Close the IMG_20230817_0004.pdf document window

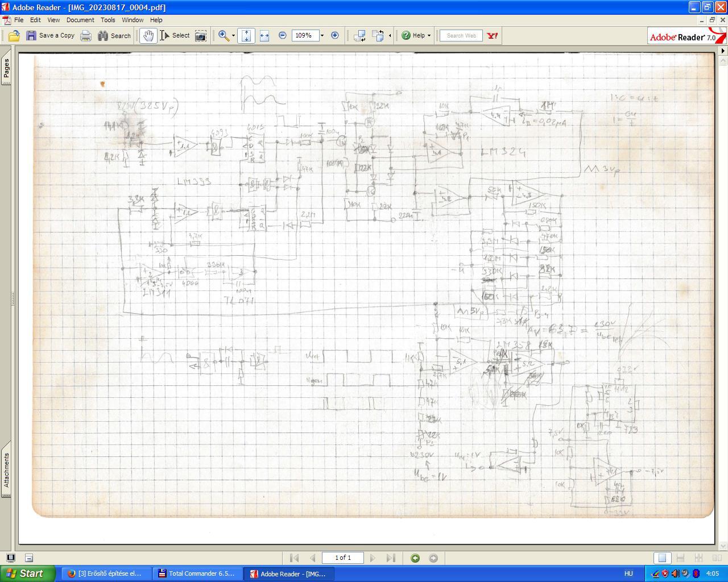pos(722,20)
